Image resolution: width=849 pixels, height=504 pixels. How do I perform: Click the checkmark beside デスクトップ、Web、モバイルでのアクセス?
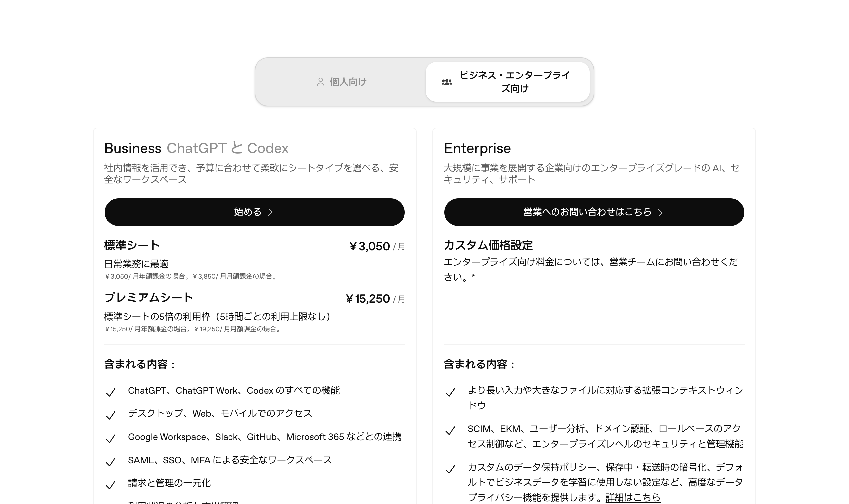(110, 415)
